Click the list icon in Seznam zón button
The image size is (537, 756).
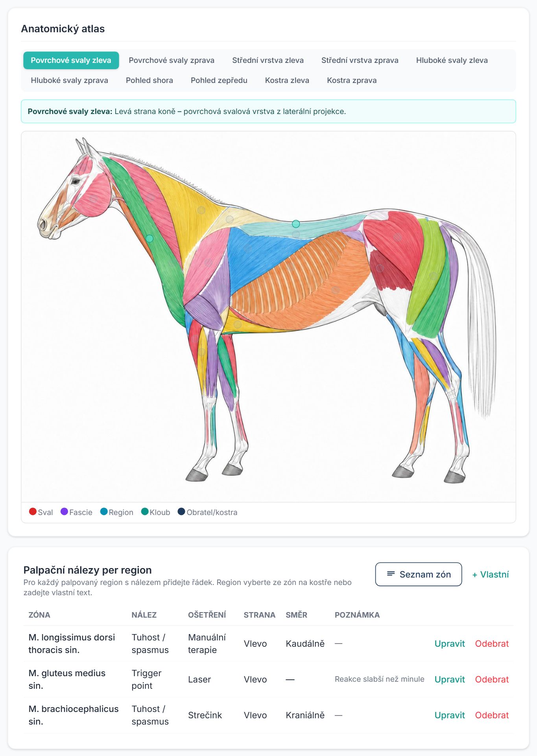[x=391, y=574]
